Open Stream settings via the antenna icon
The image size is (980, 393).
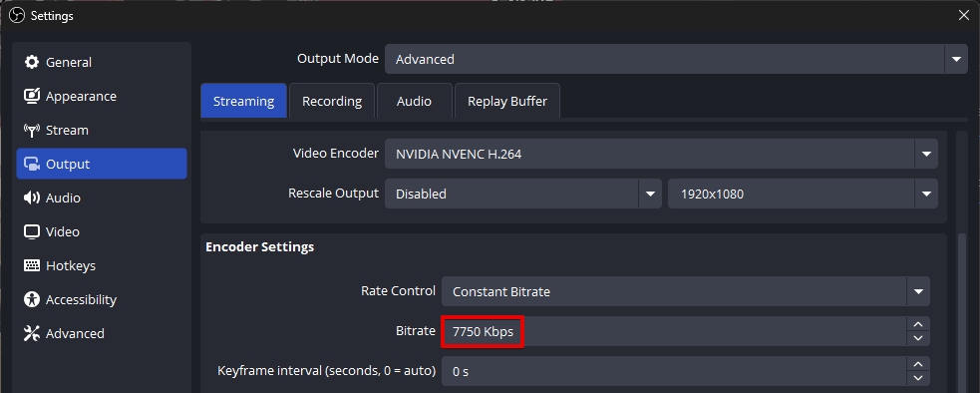[x=31, y=130]
